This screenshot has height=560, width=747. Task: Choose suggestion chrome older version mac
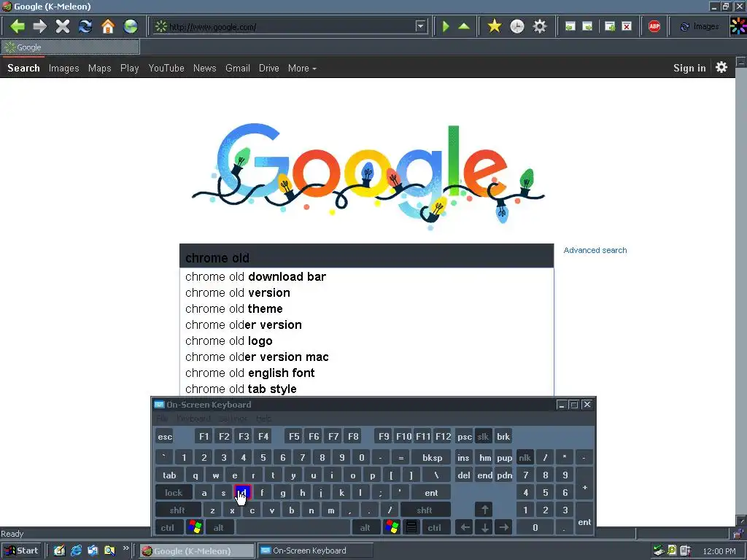click(x=366, y=357)
